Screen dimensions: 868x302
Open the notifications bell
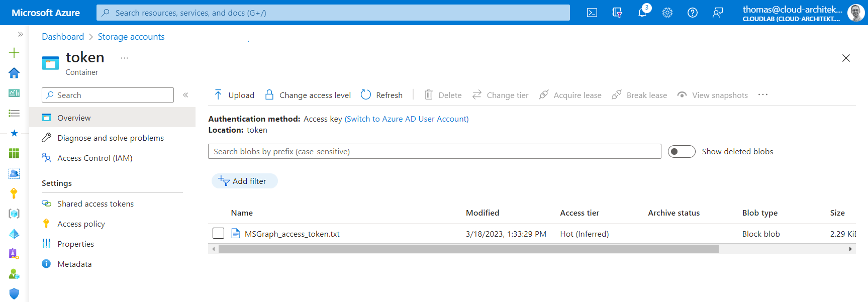coord(642,13)
